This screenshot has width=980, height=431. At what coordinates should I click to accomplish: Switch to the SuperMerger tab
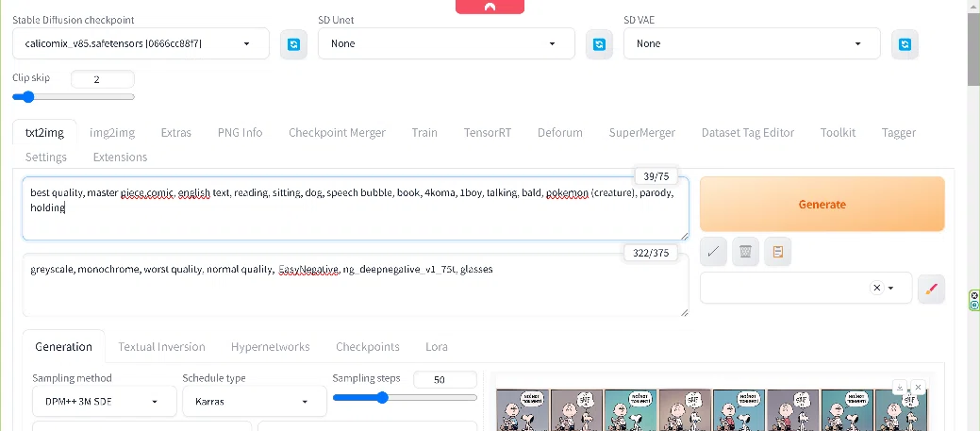(x=642, y=132)
